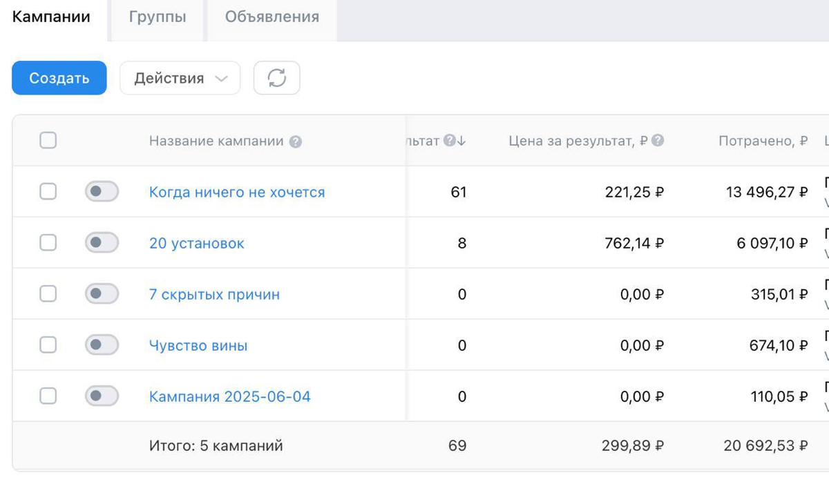Click the sort arrow in the result column
The height and width of the screenshot is (504, 829).
point(461,141)
